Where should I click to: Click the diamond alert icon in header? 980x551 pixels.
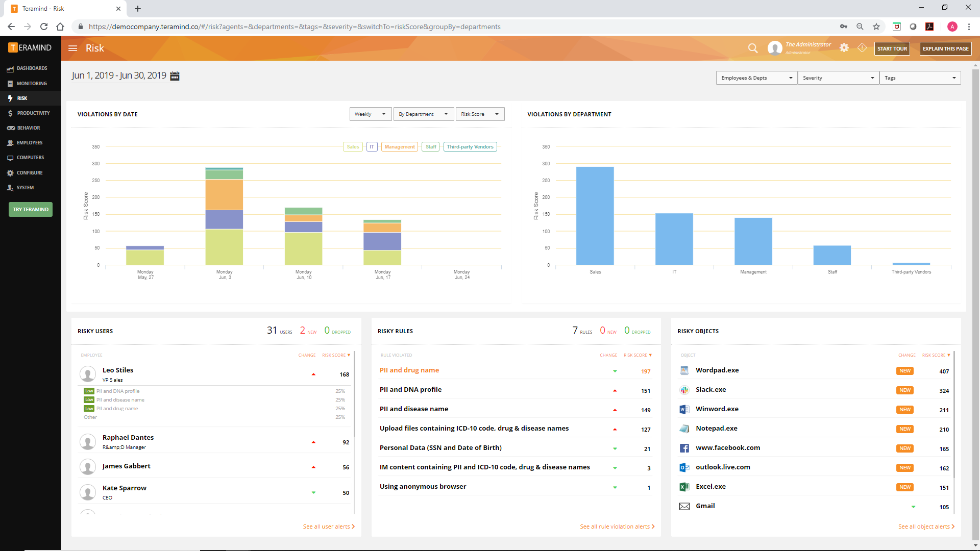862,47
